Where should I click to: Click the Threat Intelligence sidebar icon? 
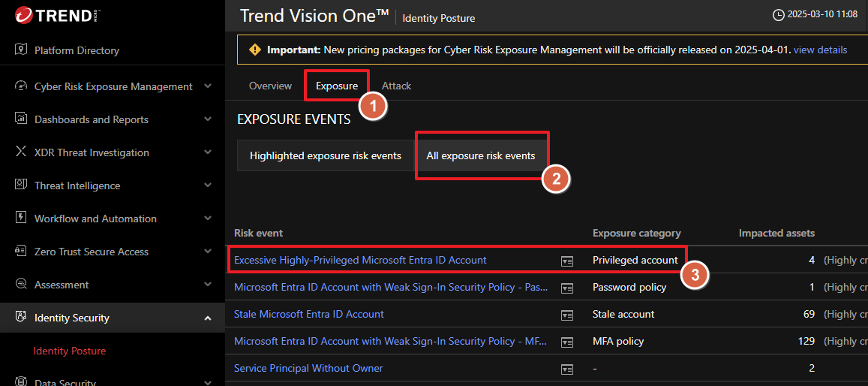click(21, 185)
